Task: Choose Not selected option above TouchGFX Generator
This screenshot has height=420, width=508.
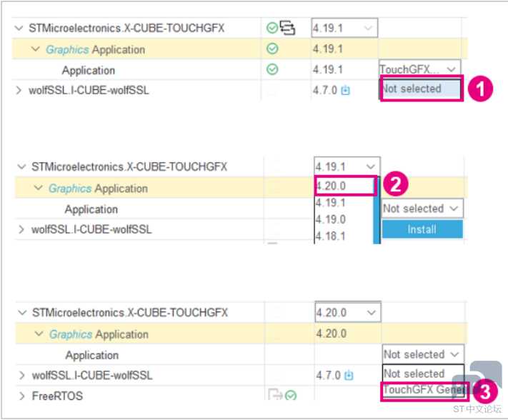Action: (423, 374)
